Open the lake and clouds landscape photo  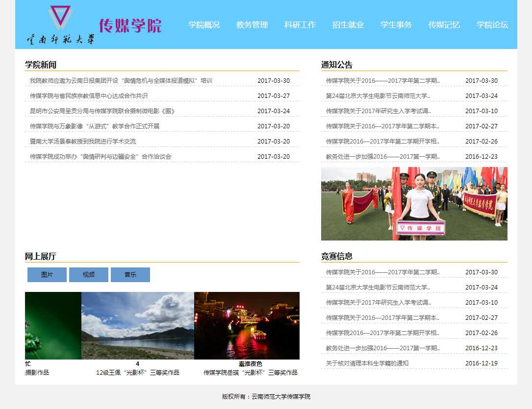pyautogui.click(x=138, y=326)
